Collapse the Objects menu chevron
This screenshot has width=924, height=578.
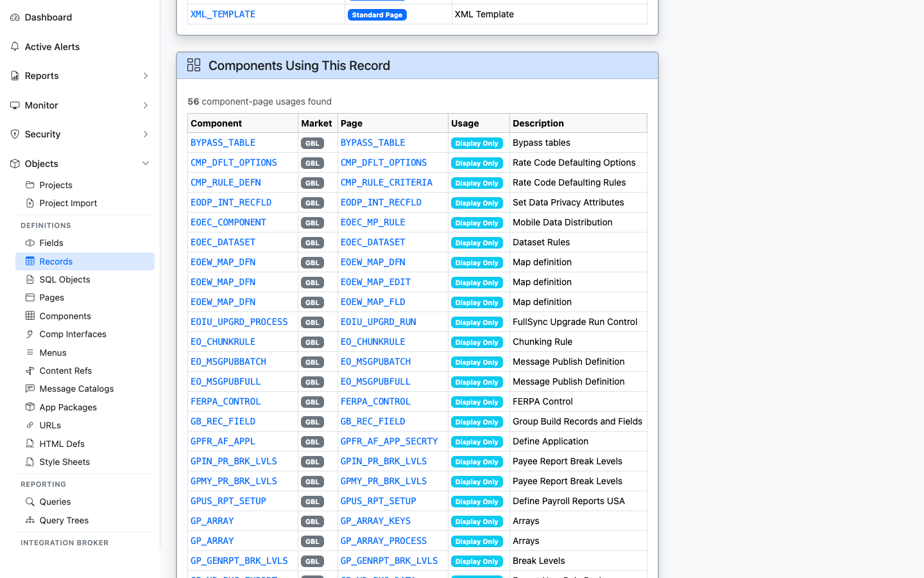(x=146, y=164)
